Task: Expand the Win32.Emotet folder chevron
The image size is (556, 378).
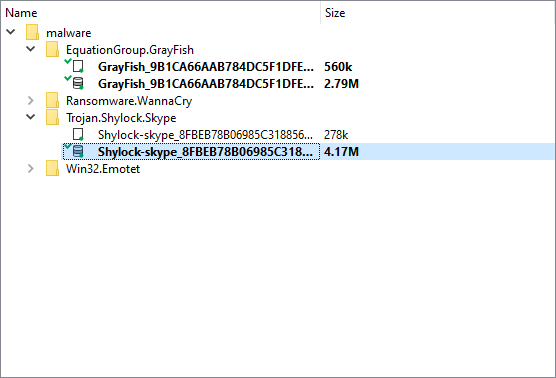Action: point(31,169)
